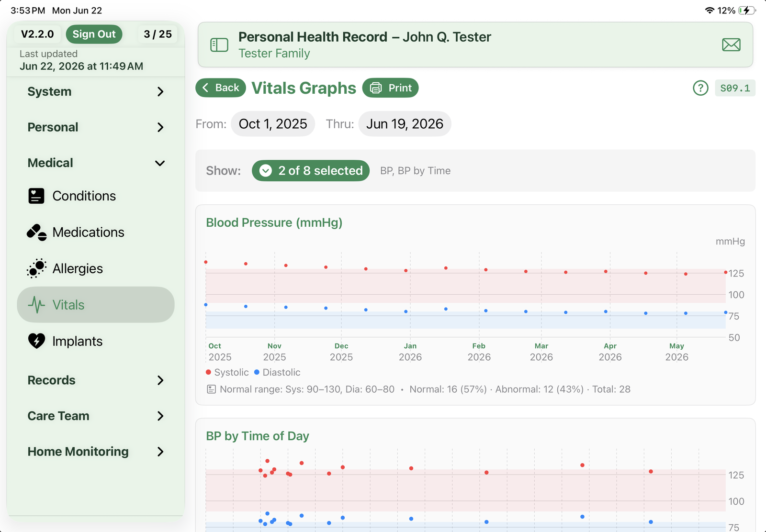The image size is (766, 532).
Task: Open the help question mark icon
Action: pos(700,88)
